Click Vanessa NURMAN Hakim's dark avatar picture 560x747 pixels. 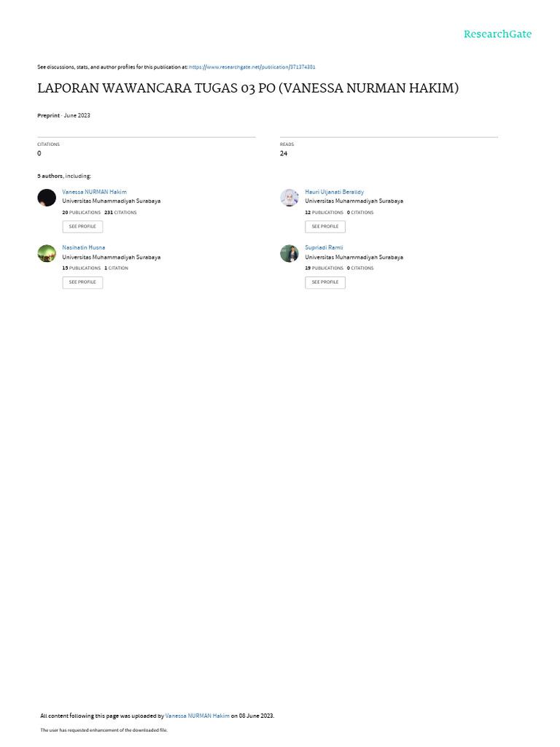[47, 198]
